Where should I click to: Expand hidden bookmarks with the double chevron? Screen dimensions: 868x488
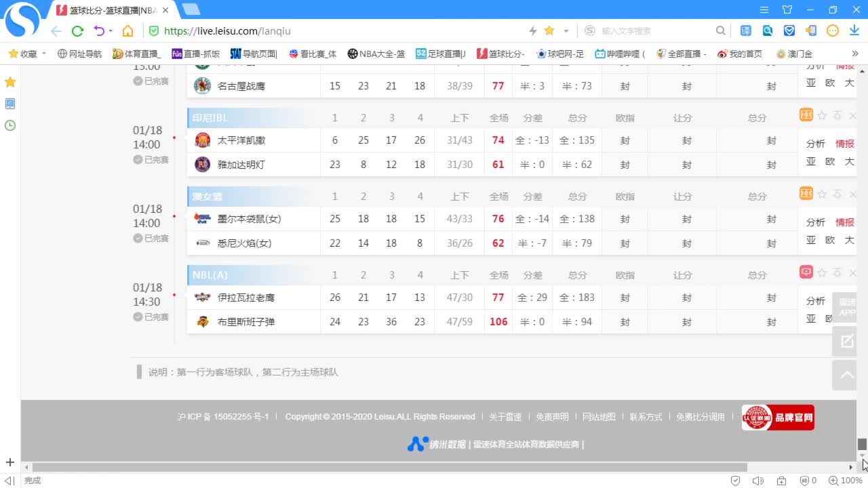(x=855, y=54)
